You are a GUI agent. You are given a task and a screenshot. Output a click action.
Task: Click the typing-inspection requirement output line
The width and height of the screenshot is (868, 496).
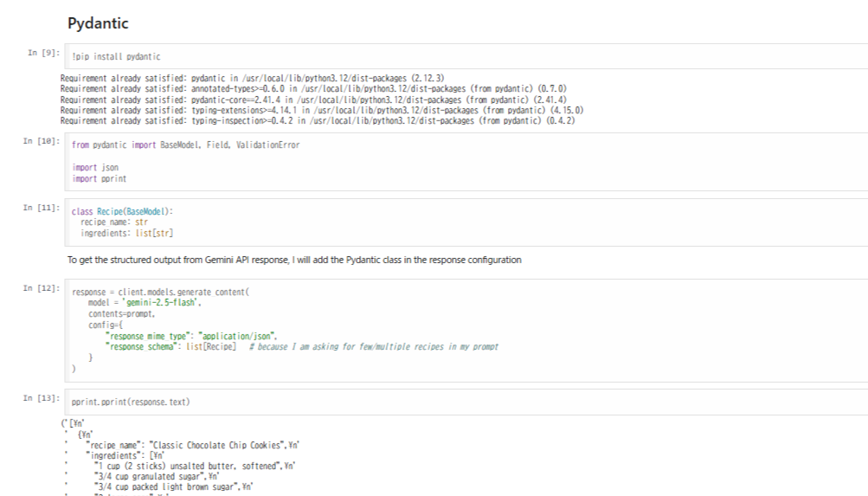click(x=318, y=120)
